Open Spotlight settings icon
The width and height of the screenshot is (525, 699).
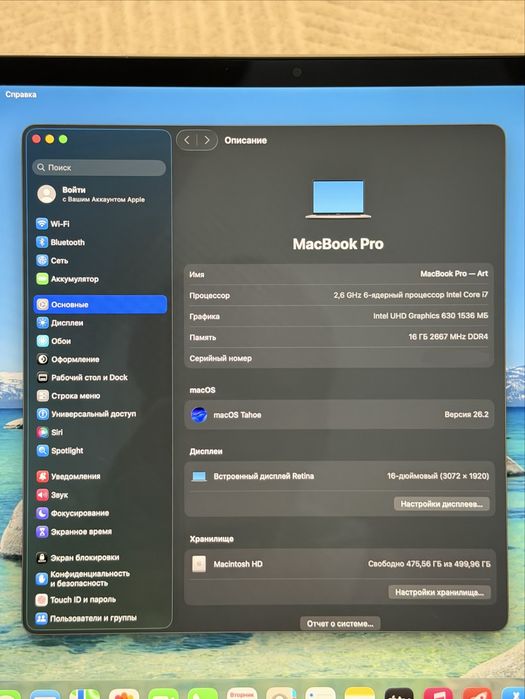click(42, 451)
